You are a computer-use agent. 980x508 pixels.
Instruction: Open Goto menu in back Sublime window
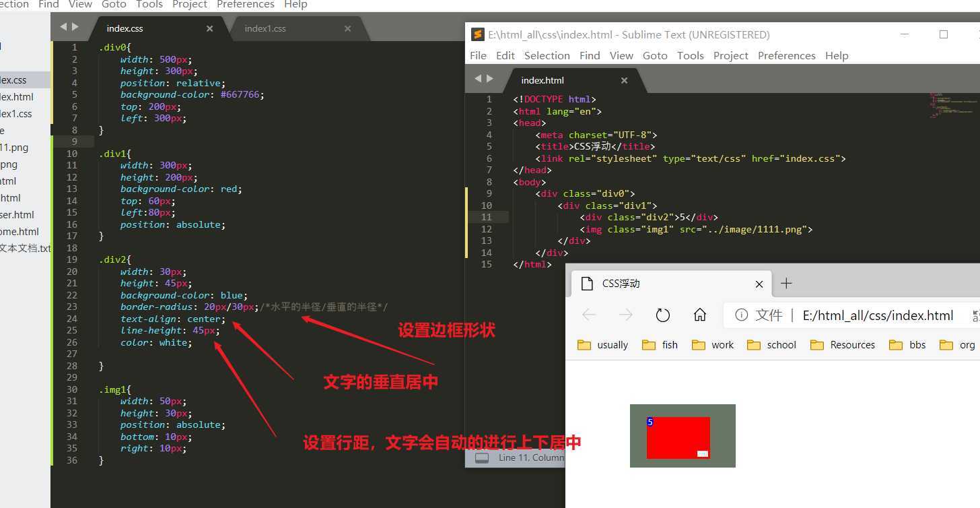(x=114, y=5)
